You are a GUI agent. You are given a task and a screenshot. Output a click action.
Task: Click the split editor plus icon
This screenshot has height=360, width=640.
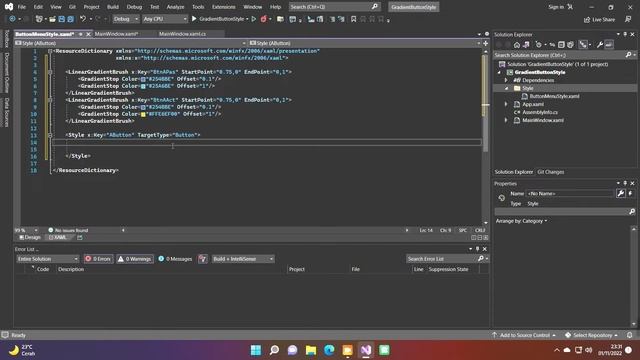[x=486, y=43]
